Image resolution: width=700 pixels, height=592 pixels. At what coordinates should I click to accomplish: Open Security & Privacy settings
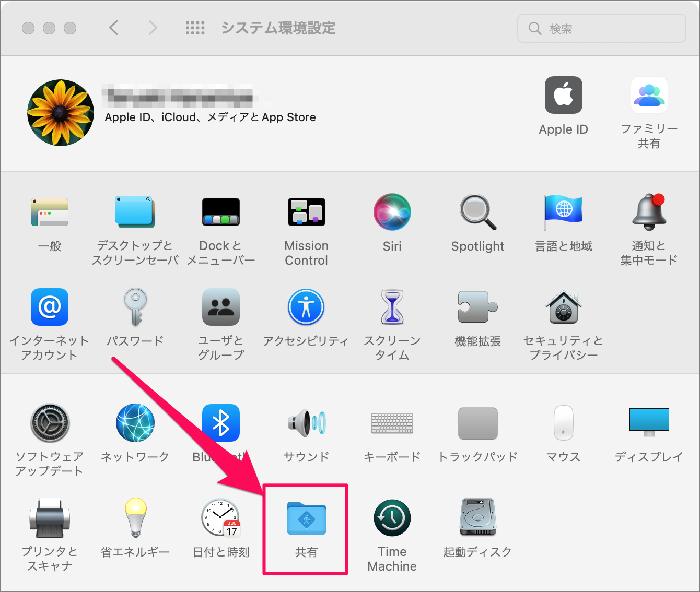click(563, 308)
